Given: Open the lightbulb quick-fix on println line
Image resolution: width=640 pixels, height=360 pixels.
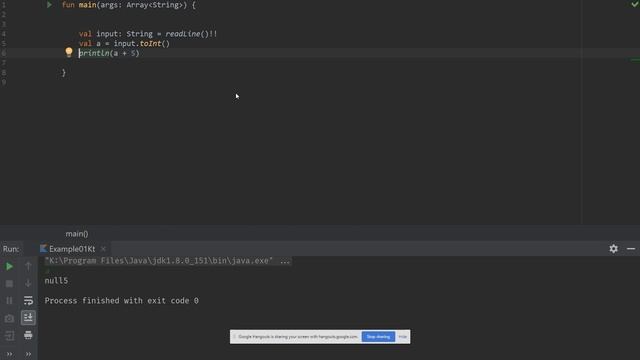Looking at the screenshot, I should point(69,52).
